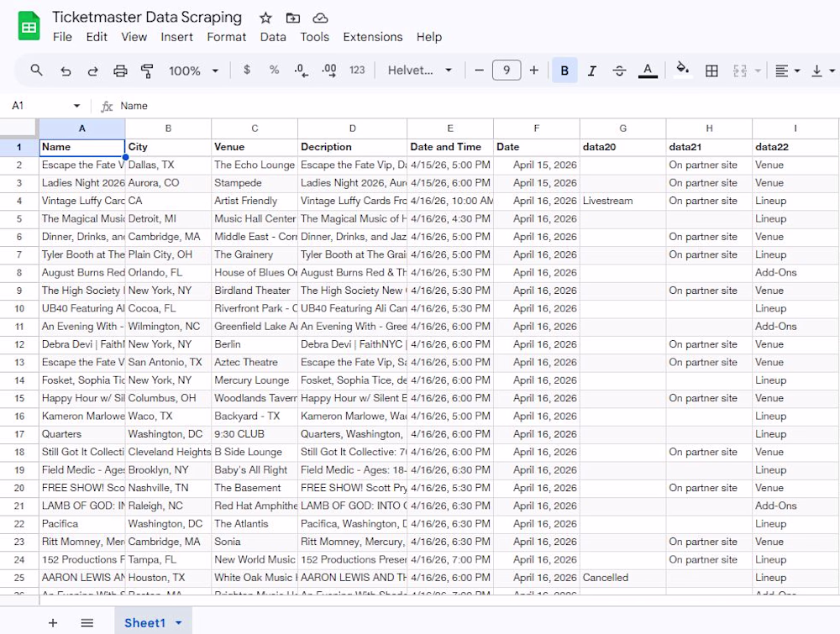Image resolution: width=840 pixels, height=634 pixels.
Task: Select row 8 header
Action: (19, 273)
